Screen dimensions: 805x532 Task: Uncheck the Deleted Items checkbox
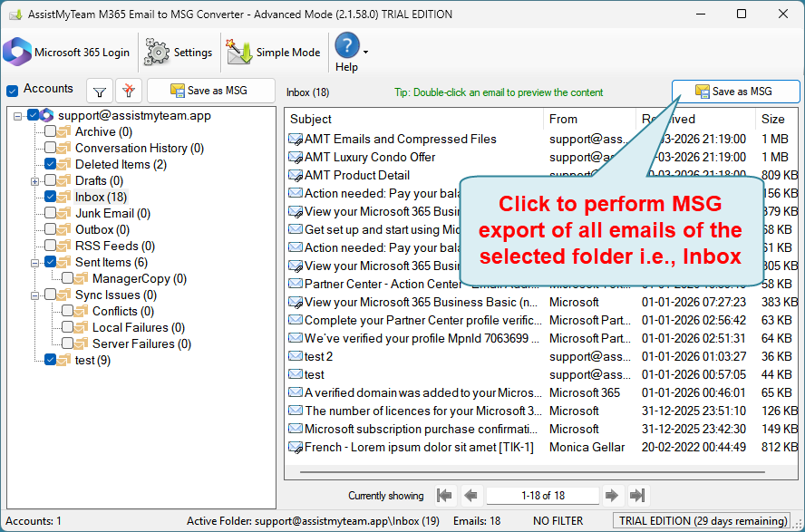coord(51,164)
